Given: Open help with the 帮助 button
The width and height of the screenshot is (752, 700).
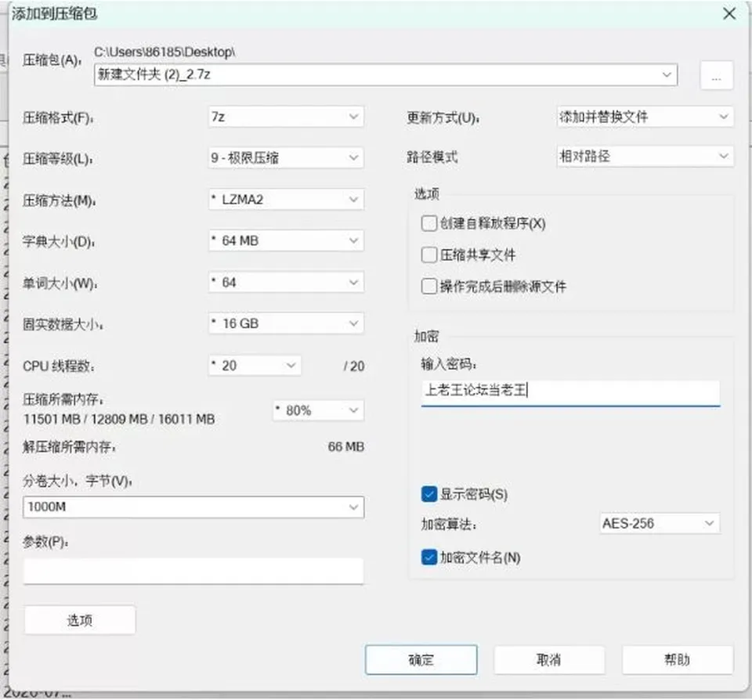Looking at the screenshot, I should pos(678,660).
